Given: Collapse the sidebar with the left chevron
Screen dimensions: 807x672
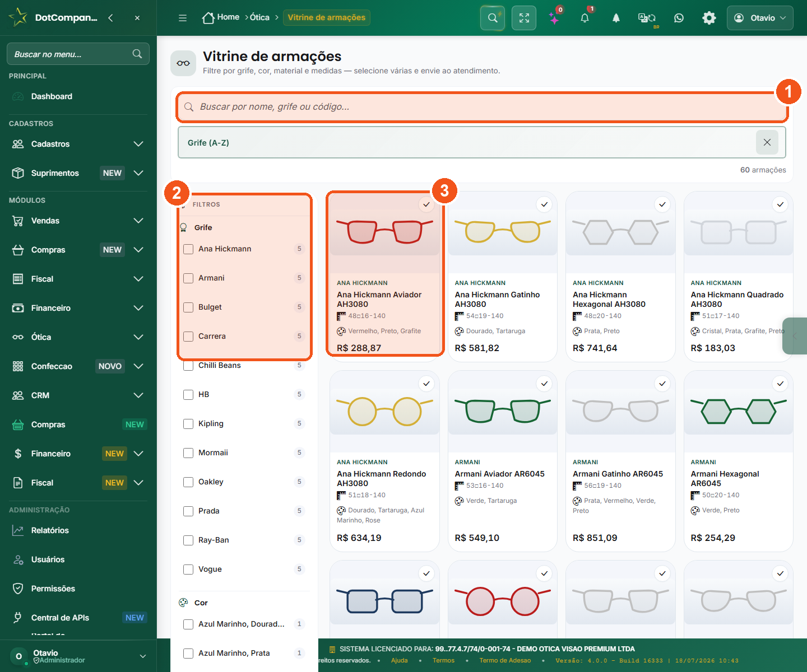Looking at the screenshot, I should click(110, 18).
